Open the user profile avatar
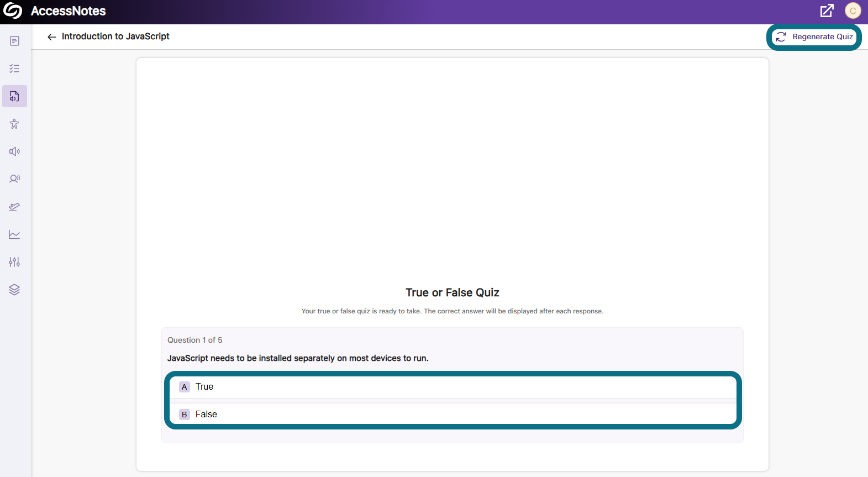 tap(853, 11)
